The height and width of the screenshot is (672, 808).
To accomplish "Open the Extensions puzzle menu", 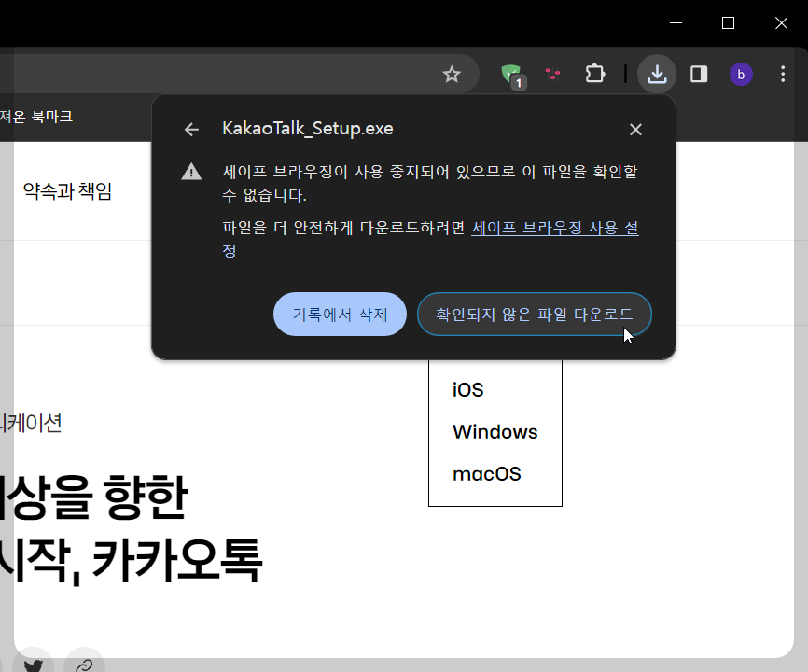I will click(x=595, y=74).
